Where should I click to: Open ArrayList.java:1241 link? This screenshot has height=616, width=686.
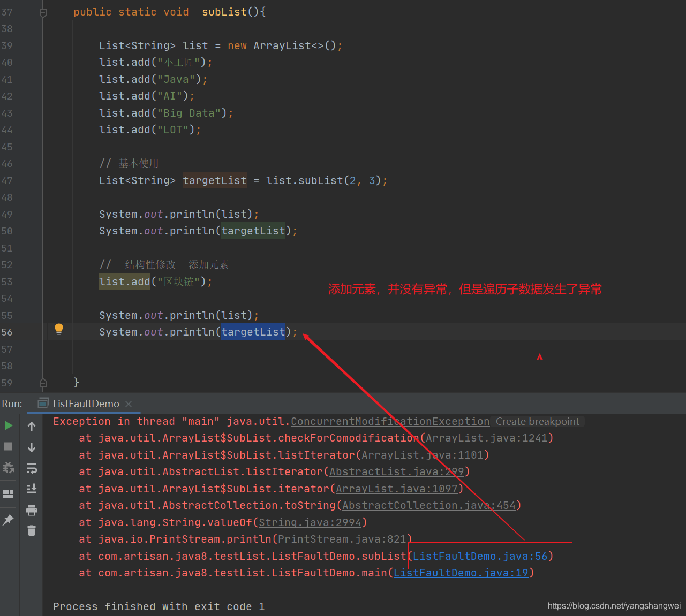(x=487, y=438)
